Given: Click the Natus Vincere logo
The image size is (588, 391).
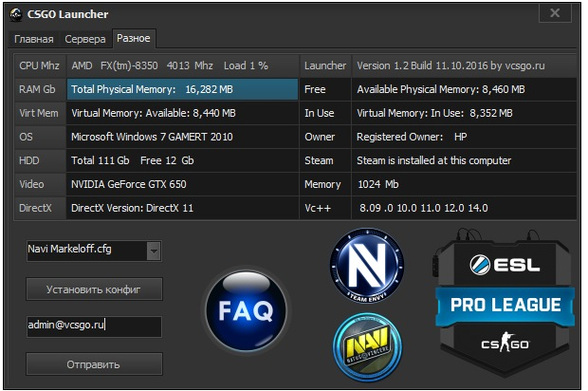Looking at the screenshot, I should pos(367,347).
